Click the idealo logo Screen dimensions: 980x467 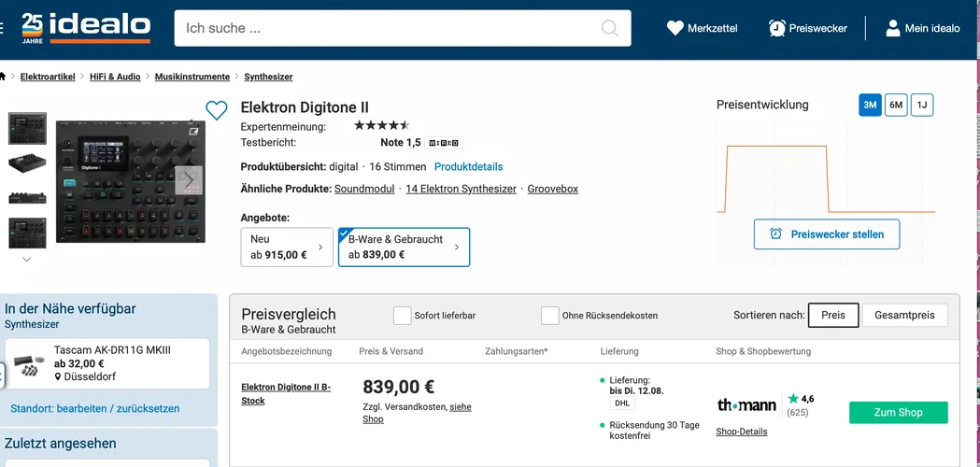click(x=86, y=26)
